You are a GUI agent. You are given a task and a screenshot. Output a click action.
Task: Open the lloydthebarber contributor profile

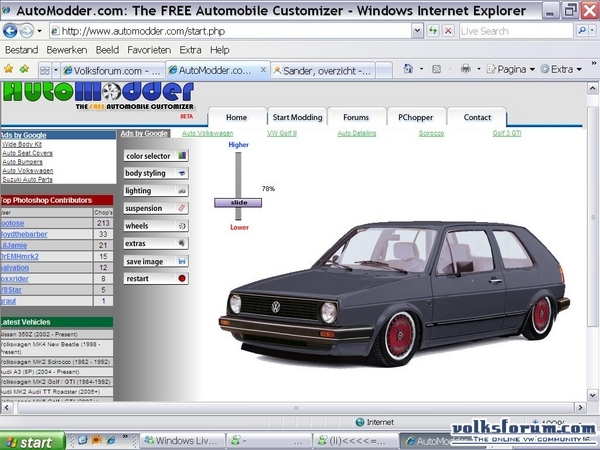(x=24, y=234)
